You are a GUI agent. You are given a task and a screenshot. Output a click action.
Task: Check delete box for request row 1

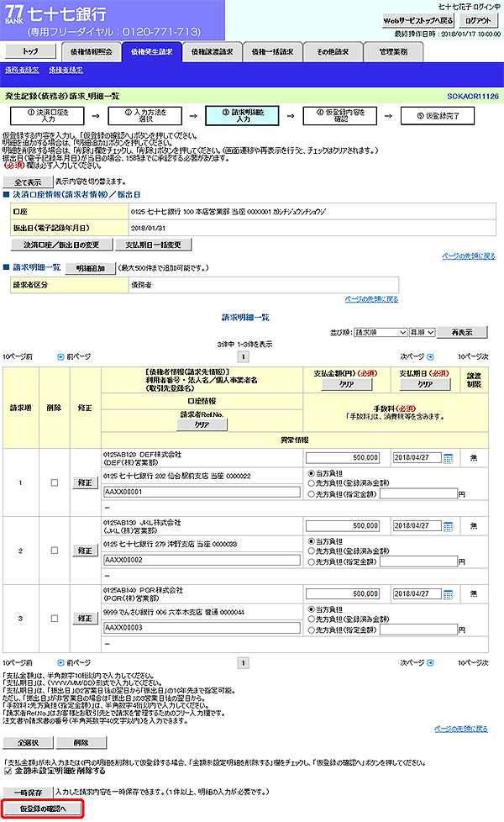click(x=55, y=482)
